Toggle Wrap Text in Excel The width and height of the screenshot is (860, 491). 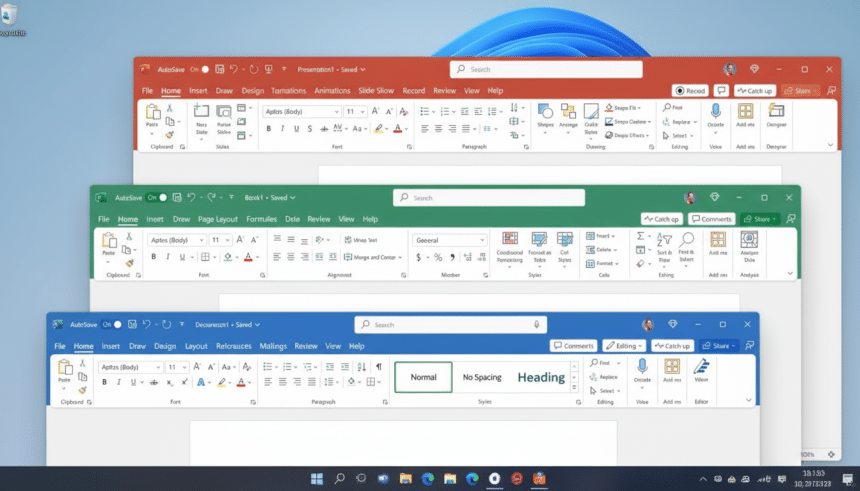point(361,240)
